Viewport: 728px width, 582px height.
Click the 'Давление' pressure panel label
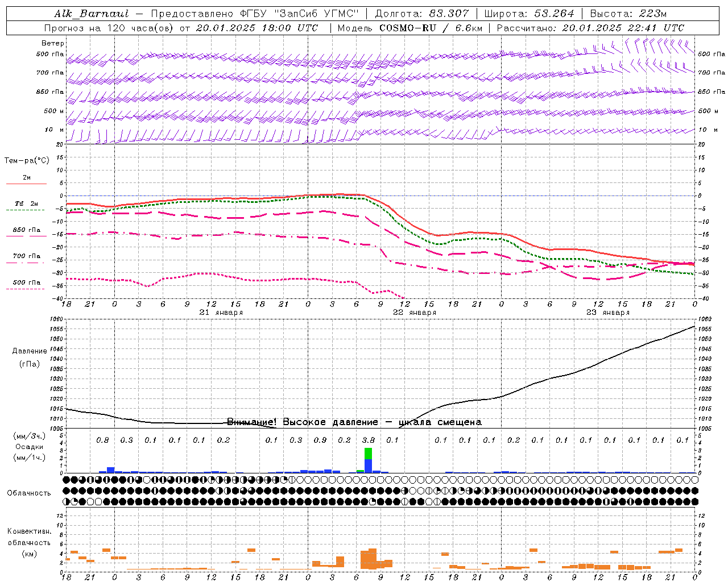point(30,351)
